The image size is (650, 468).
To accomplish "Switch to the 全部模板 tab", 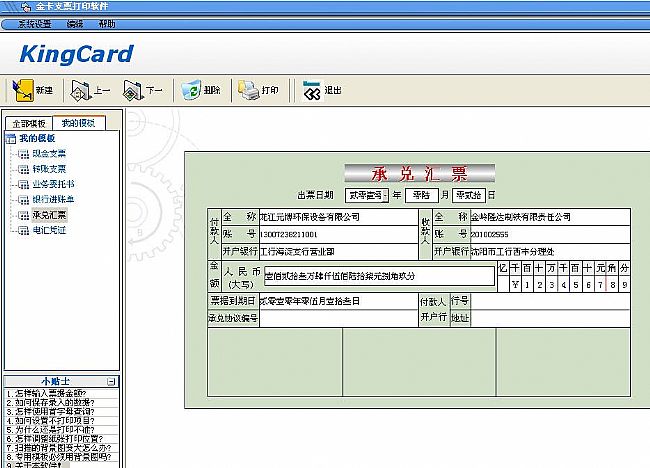I will [28, 123].
